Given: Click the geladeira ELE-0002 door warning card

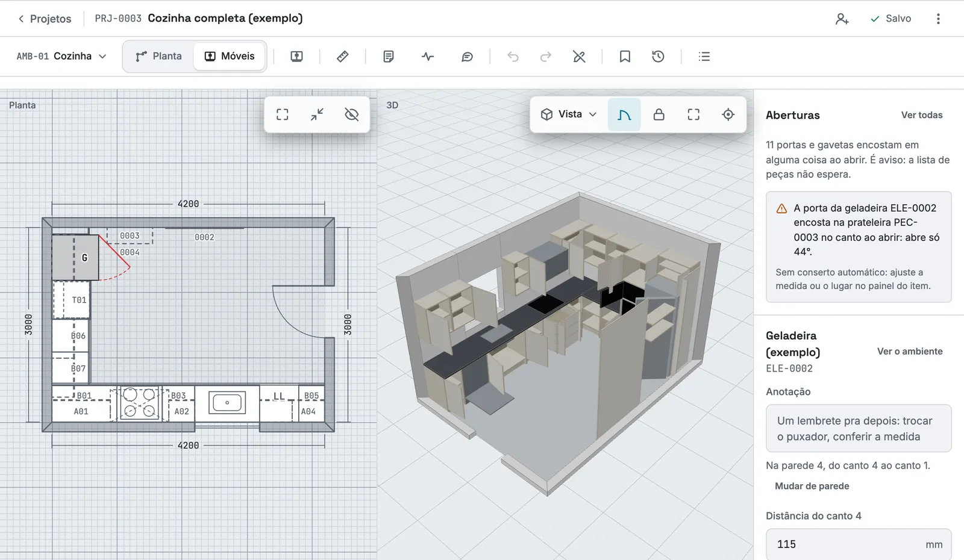Looking at the screenshot, I should [859, 247].
